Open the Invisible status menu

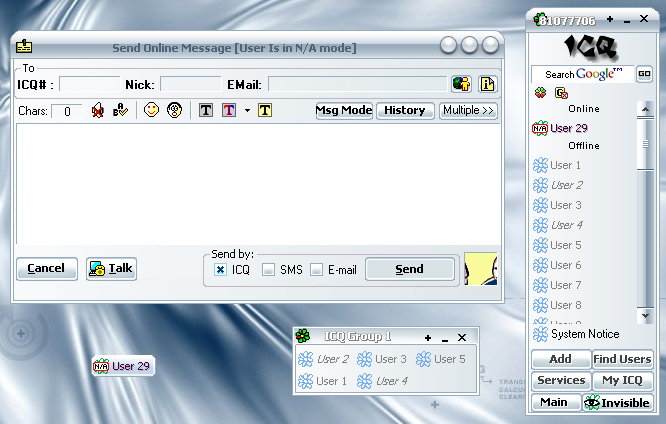click(x=618, y=402)
